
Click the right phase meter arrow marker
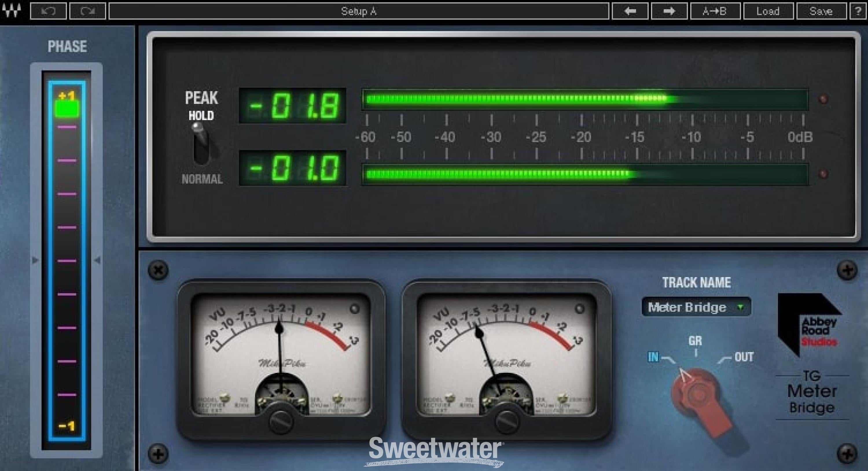tap(97, 260)
